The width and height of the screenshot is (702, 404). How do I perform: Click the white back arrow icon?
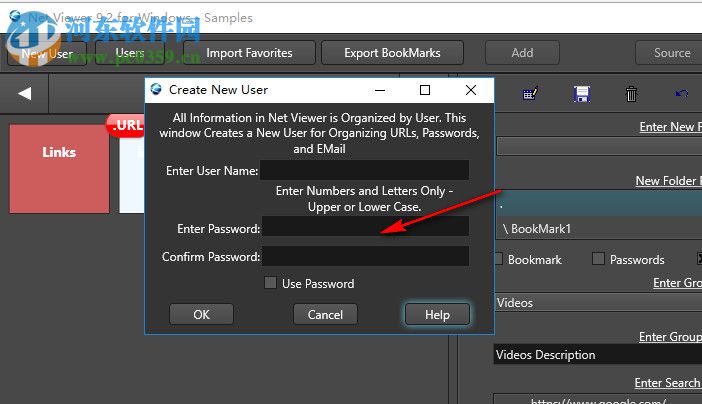click(x=25, y=93)
